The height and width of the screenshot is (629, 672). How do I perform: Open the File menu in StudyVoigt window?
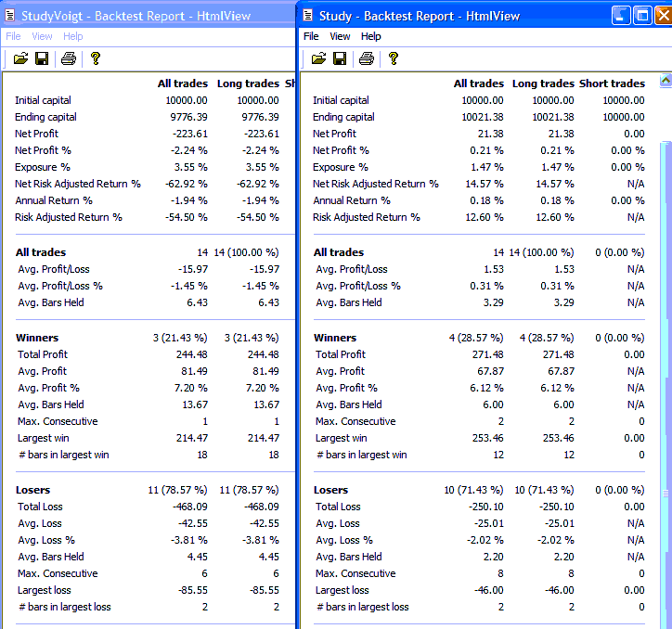tap(13, 36)
